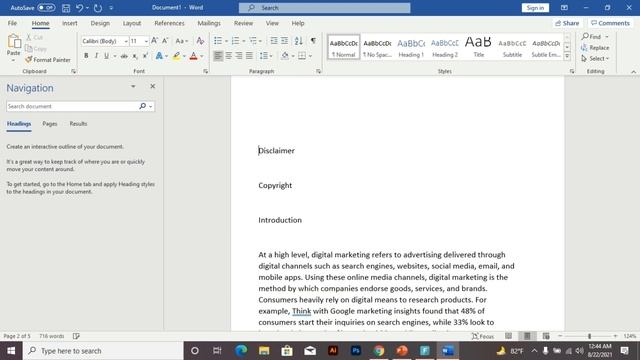The height and width of the screenshot is (360, 640).
Task: Decrease the font size
Action: 165,41
